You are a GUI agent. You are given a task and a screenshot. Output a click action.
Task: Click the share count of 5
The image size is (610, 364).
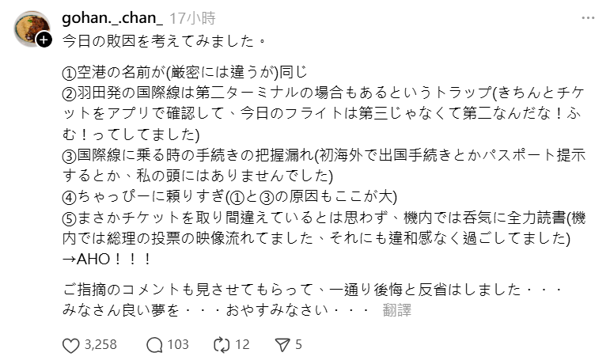(298, 345)
